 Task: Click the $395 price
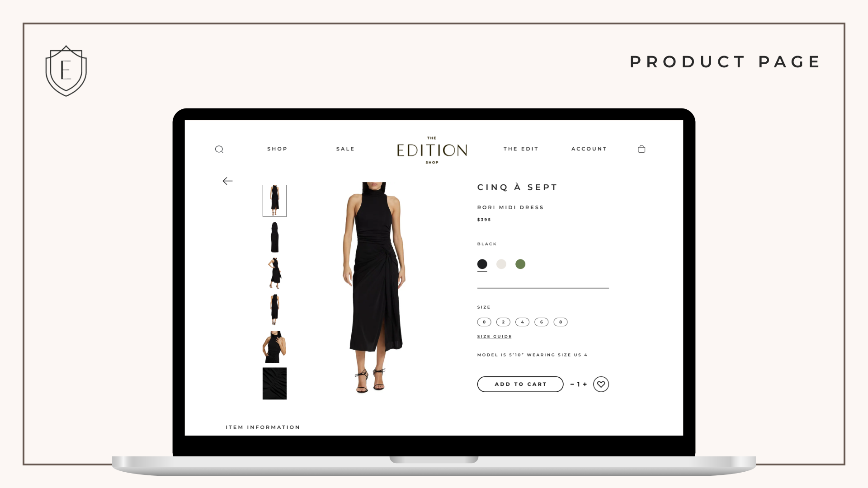[484, 220]
